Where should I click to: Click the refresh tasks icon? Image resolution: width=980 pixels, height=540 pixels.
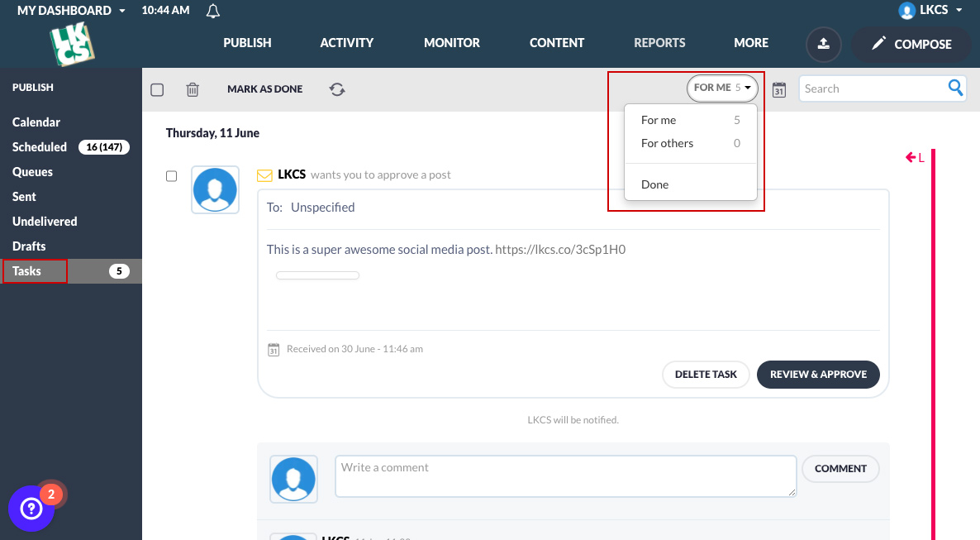tap(337, 89)
